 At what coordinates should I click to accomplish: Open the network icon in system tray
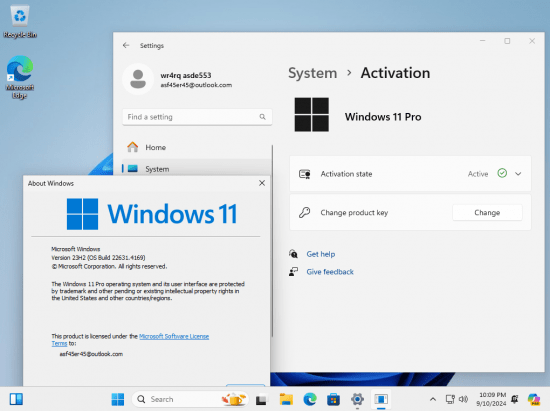[450, 399]
